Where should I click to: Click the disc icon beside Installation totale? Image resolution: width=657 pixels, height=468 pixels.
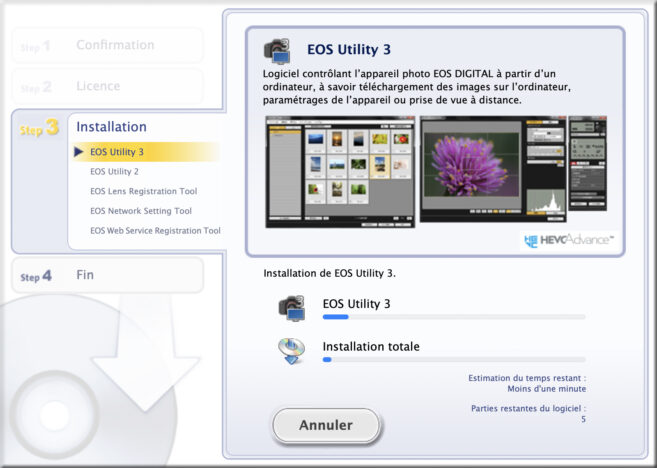click(x=292, y=351)
